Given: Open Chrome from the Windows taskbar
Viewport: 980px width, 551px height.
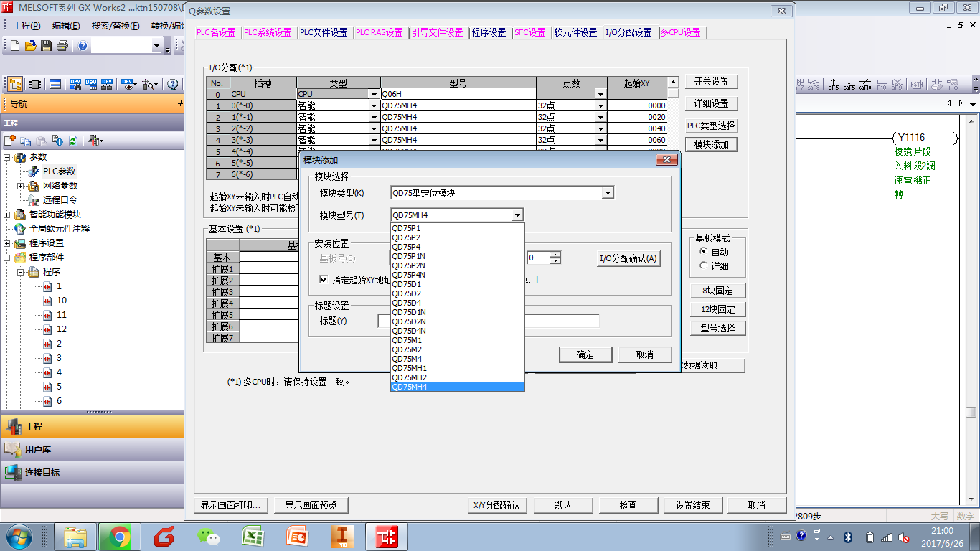Looking at the screenshot, I should tap(119, 536).
